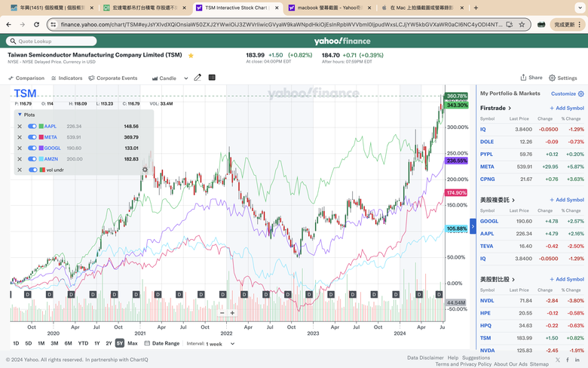The height and width of the screenshot is (368, 588).
Task: Open the Corporate Events menu
Action: [x=113, y=78]
